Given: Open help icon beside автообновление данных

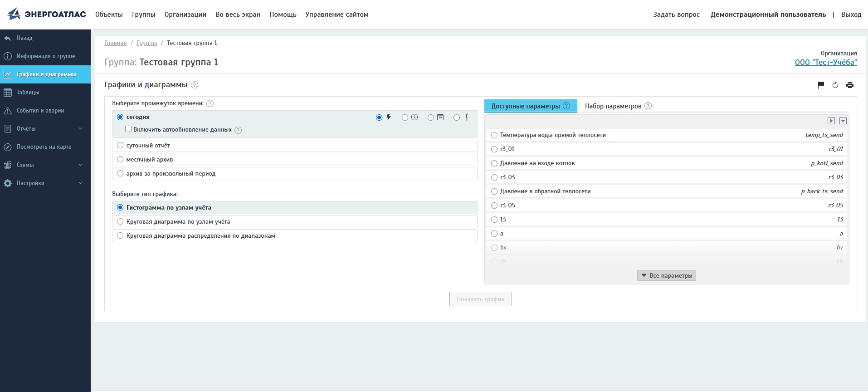Looking at the screenshot, I should [x=238, y=130].
